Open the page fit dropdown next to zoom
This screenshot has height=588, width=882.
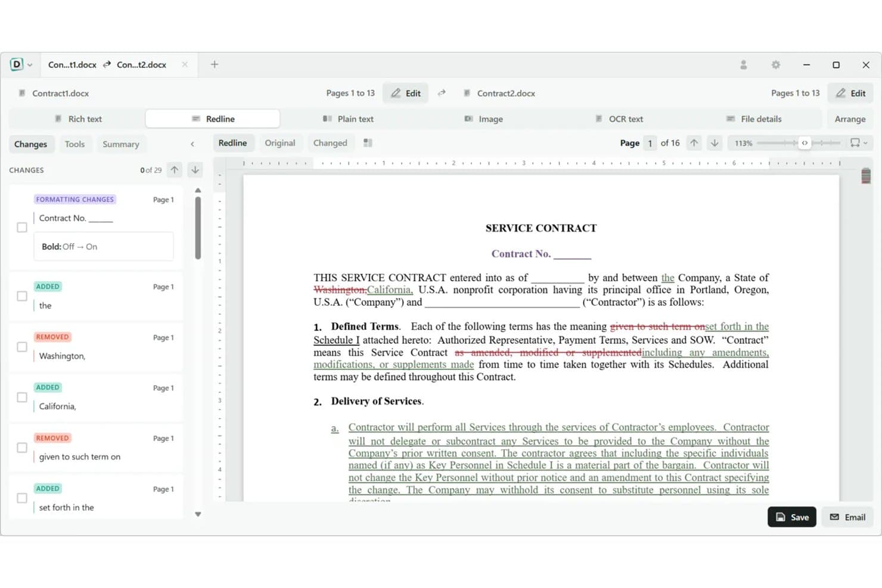coord(859,143)
